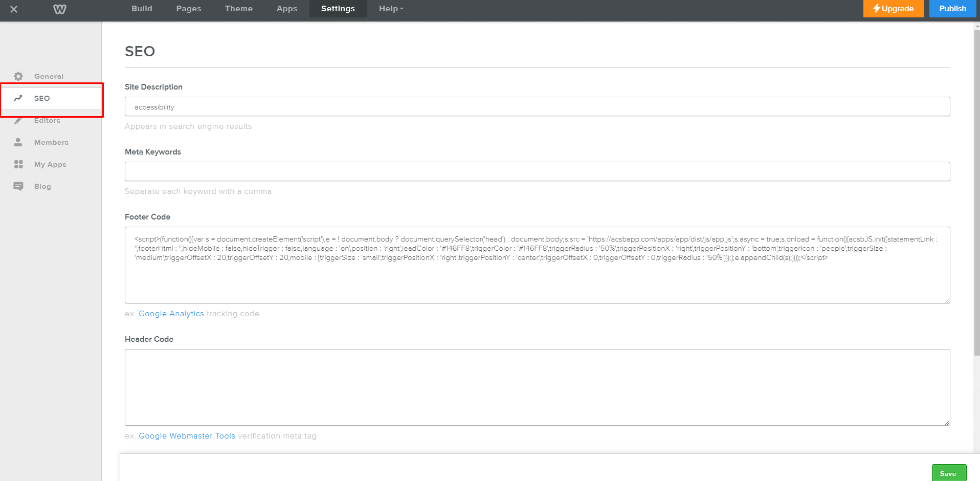
Task: Open Blog using the speech bubble icon
Action: tap(18, 186)
